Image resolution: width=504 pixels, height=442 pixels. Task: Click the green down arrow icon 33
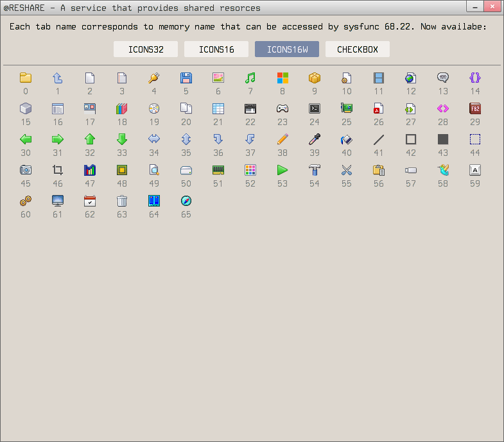coord(122,139)
